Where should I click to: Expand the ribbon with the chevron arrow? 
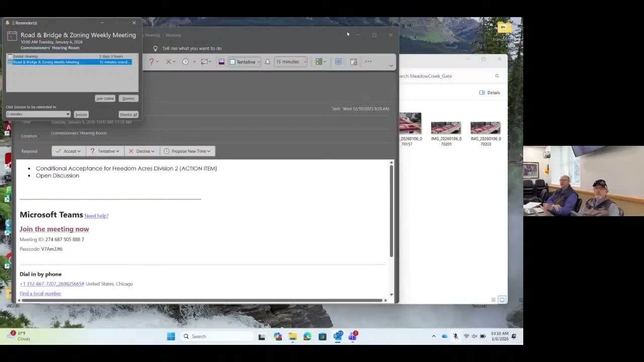(391, 65)
